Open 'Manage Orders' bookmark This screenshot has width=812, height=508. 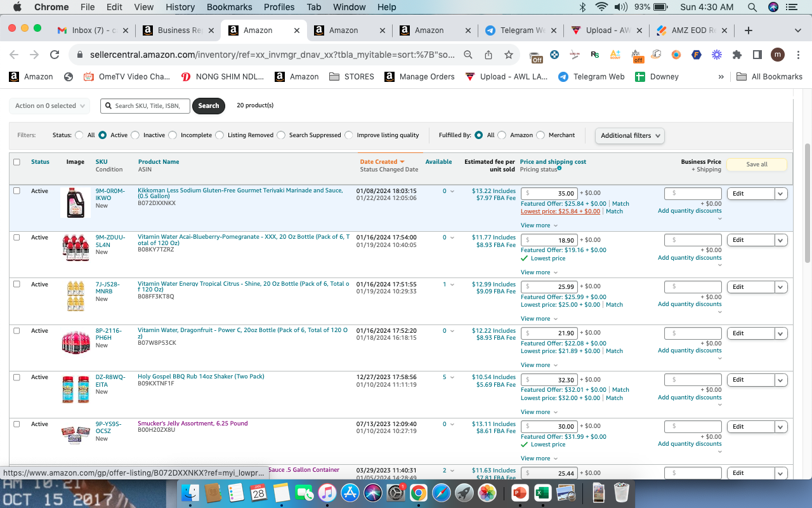click(x=419, y=77)
